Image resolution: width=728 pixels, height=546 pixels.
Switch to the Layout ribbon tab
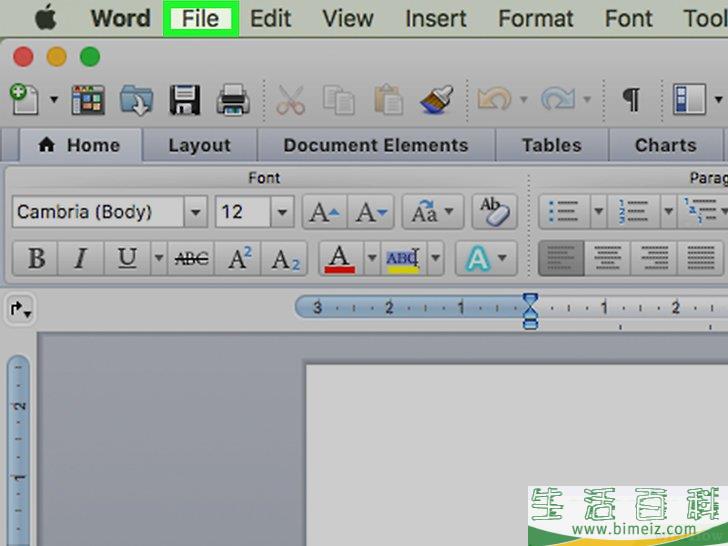click(x=200, y=145)
